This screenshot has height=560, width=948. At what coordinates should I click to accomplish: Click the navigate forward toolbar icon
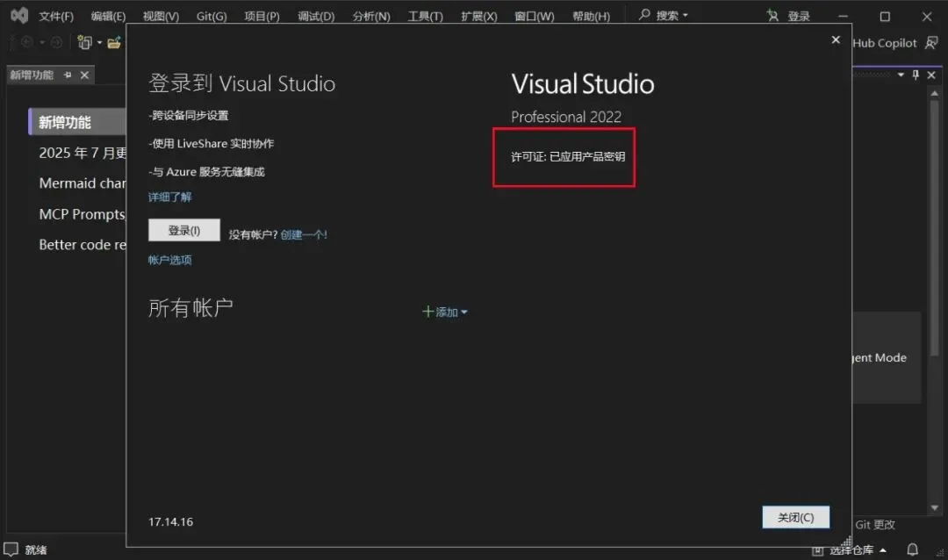(x=56, y=42)
